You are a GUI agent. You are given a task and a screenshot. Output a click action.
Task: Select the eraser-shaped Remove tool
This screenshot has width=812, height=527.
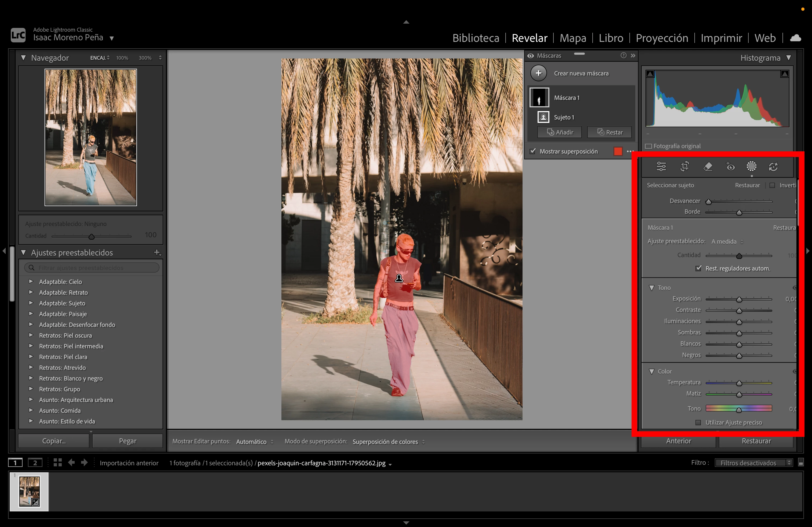(708, 166)
